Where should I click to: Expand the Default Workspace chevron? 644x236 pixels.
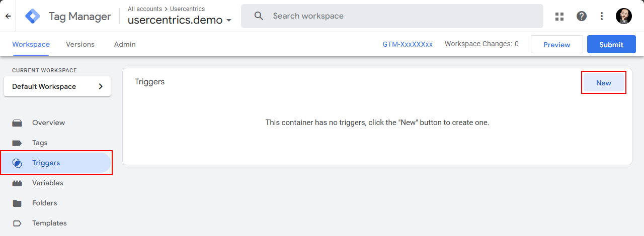coord(101,86)
